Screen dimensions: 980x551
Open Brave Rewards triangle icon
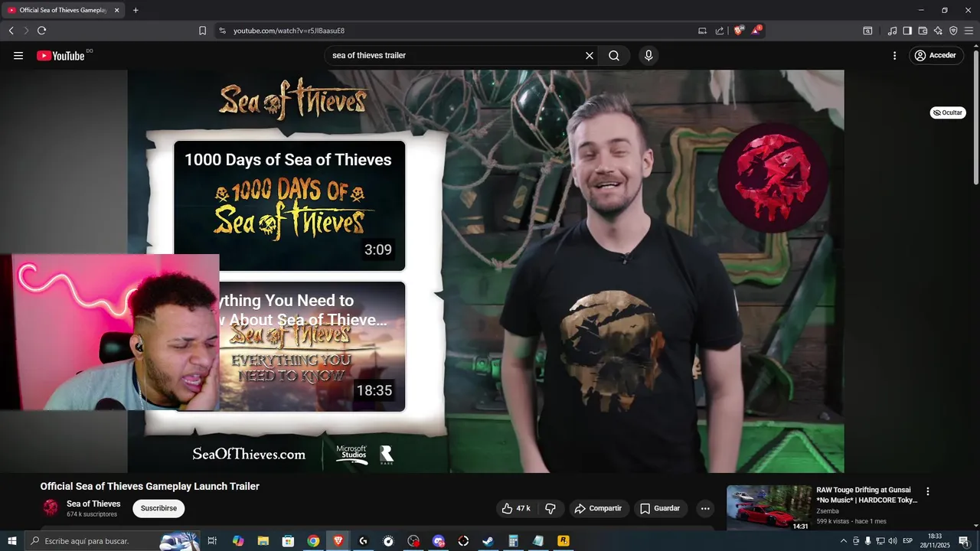pyautogui.click(x=756, y=31)
